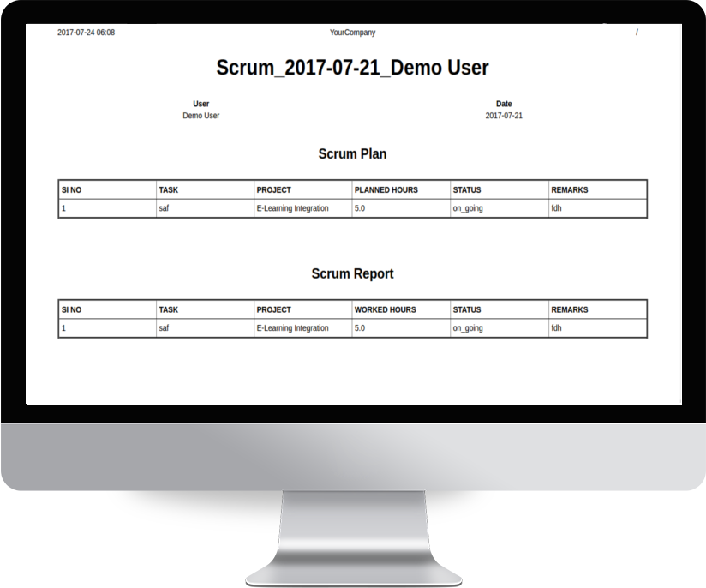Click the PROJECT header in Scrum Report table
706x588 pixels.
pyautogui.click(x=274, y=310)
